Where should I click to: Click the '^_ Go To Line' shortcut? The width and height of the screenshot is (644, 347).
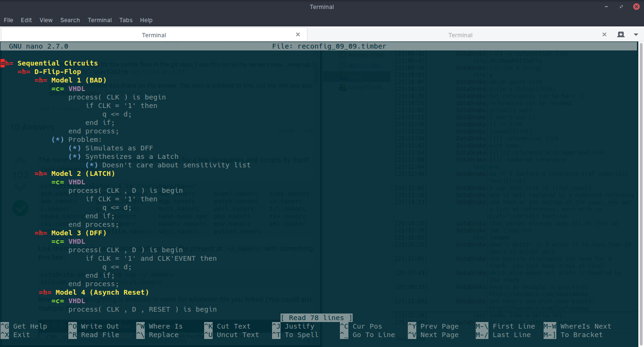(x=367, y=335)
